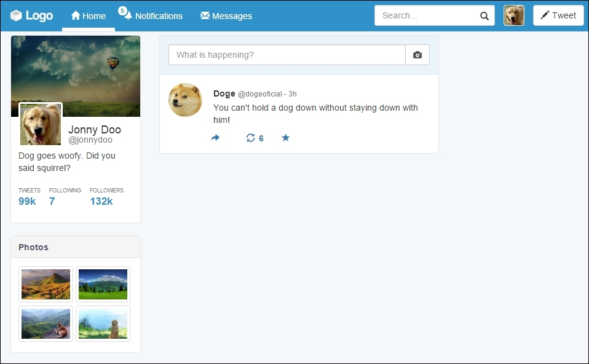Click the Tweet button

pos(558,15)
